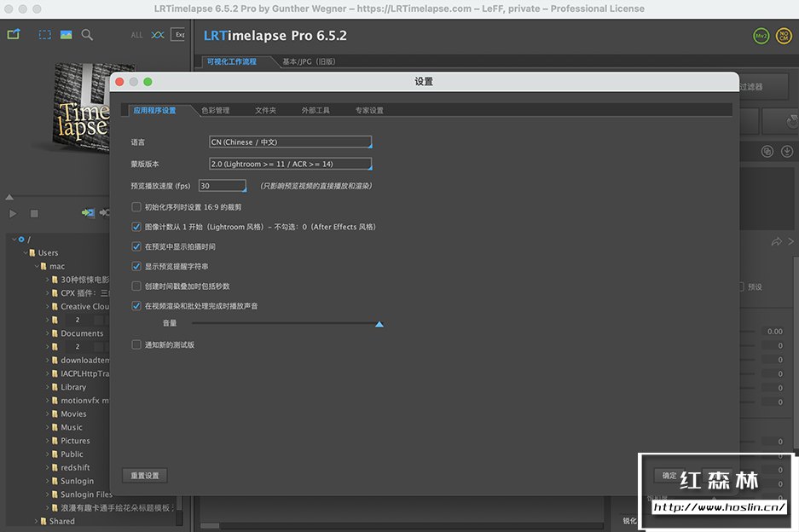Switch to the 外部工具 tab
799x532 pixels.
pos(316,110)
